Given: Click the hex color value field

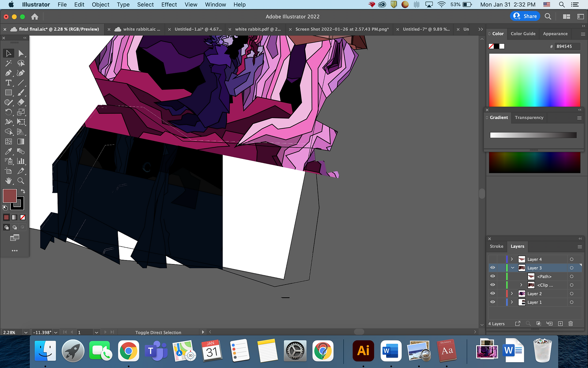Looking at the screenshot, I should (567, 46).
